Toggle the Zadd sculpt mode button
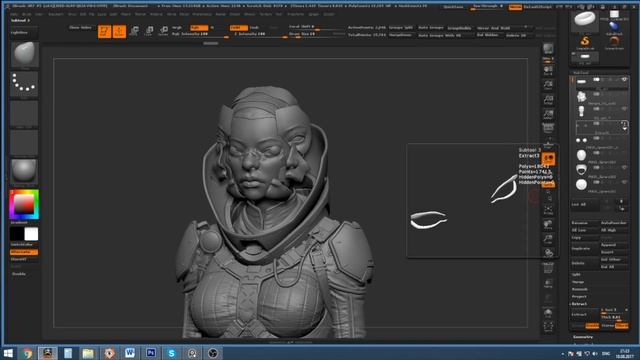This screenshot has width=640, height=360. click(238, 27)
